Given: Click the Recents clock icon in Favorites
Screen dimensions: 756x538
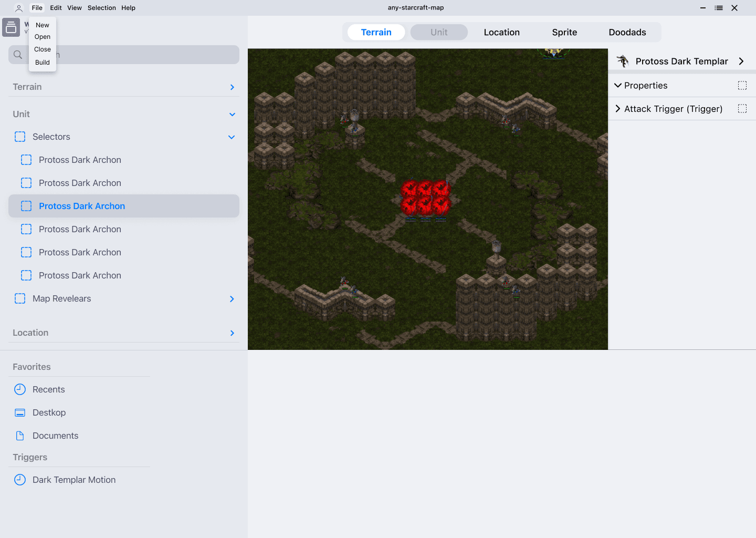Looking at the screenshot, I should pos(20,389).
